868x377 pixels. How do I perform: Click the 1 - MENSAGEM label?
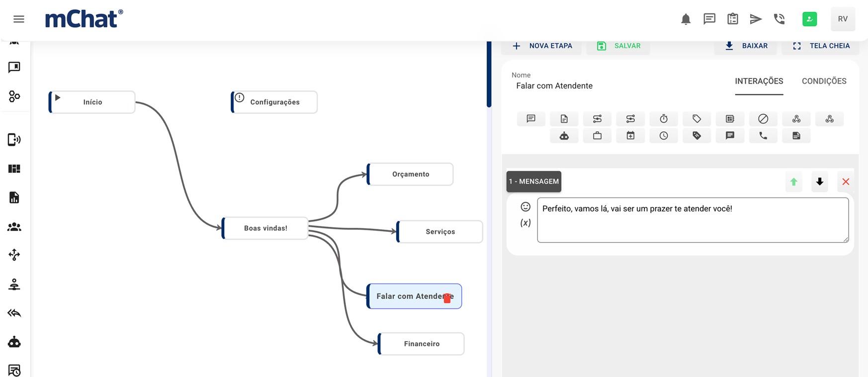point(534,182)
